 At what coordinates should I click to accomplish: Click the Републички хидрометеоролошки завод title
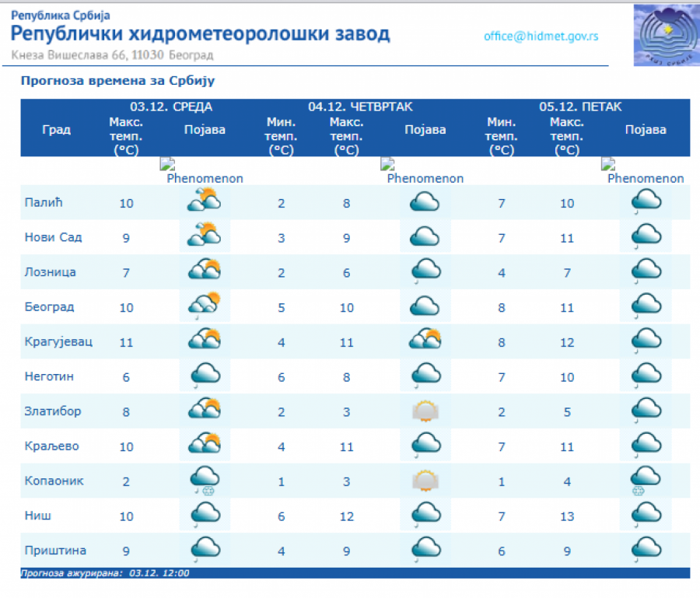pyautogui.click(x=201, y=34)
